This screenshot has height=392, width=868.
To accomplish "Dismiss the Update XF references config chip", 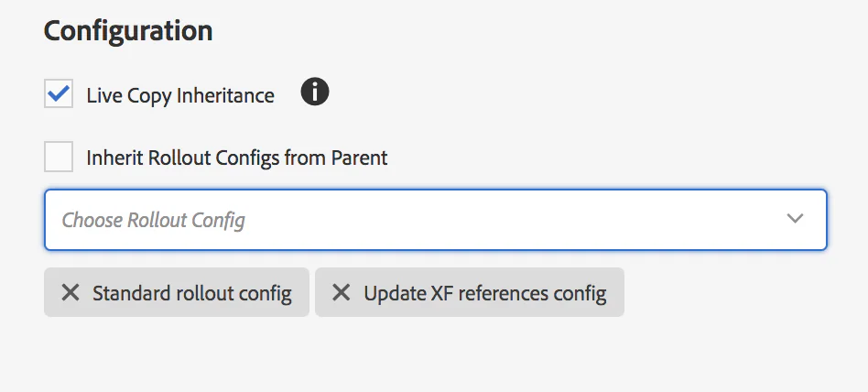I will 341,293.
